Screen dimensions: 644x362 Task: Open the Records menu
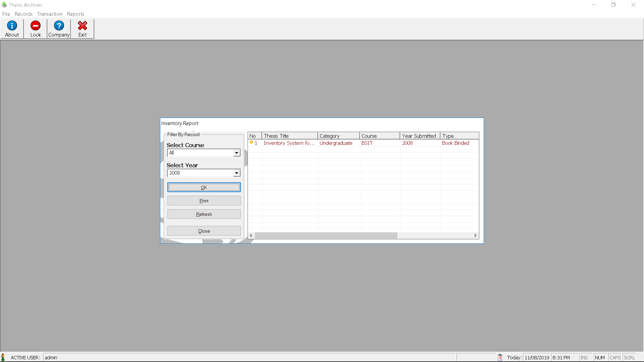click(23, 14)
